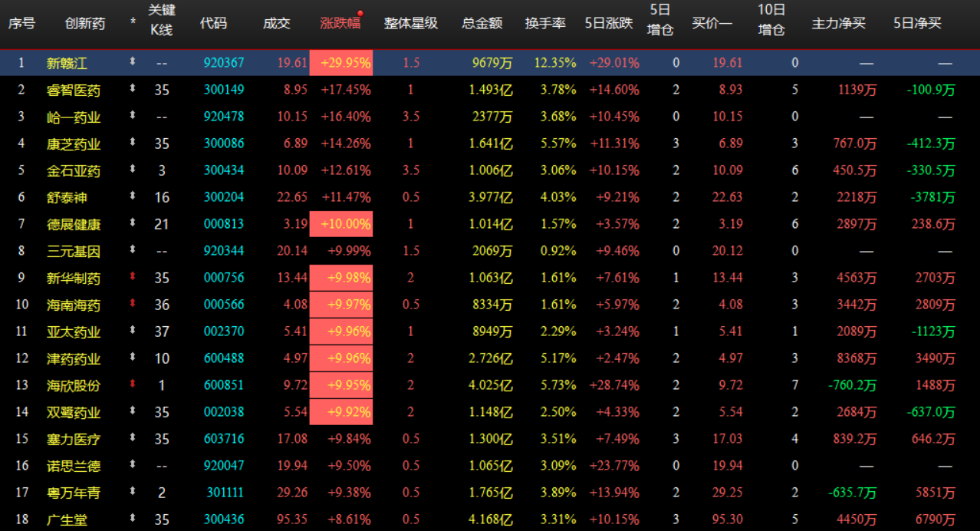Sort by 涨跌幅 column header

pyautogui.click(x=340, y=23)
